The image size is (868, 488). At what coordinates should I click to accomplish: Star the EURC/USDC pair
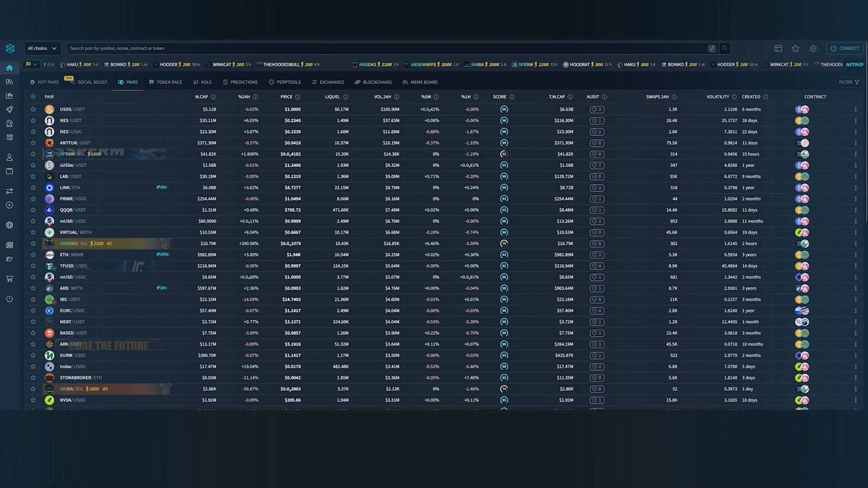coord(33,311)
